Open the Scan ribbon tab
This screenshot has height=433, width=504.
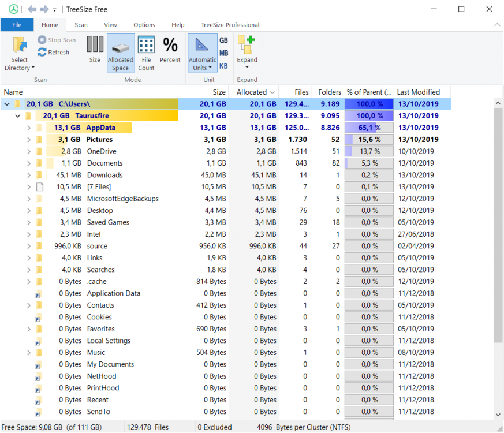pos(81,25)
